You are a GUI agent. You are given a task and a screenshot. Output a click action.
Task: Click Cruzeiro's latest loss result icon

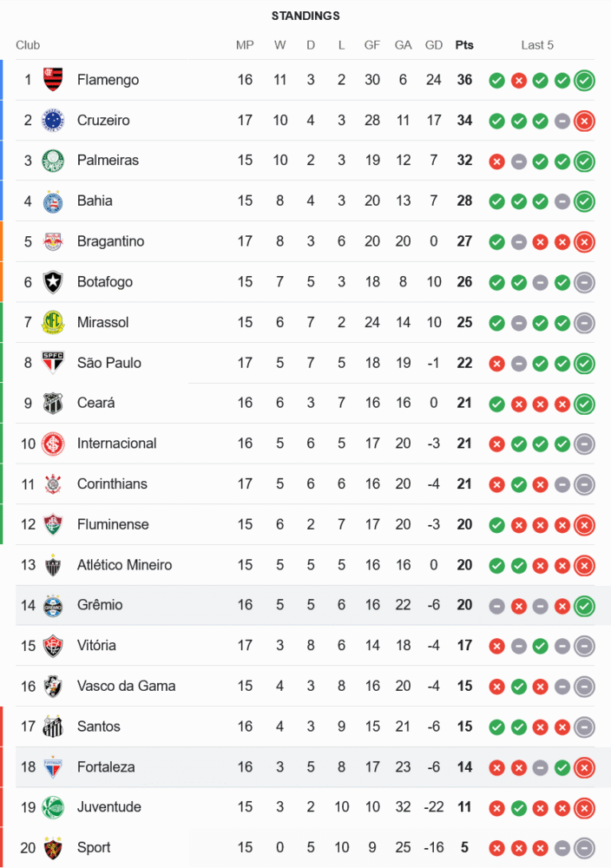click(584, 121)
